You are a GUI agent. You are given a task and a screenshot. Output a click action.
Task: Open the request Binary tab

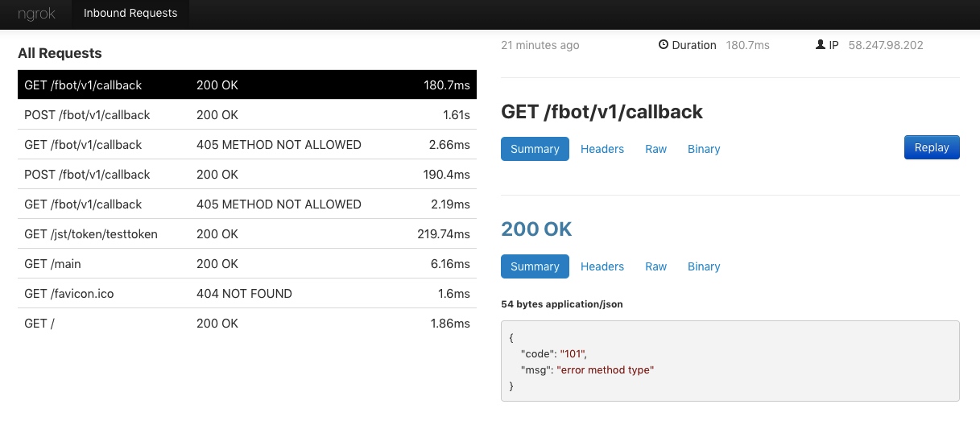tap(704, 149)
